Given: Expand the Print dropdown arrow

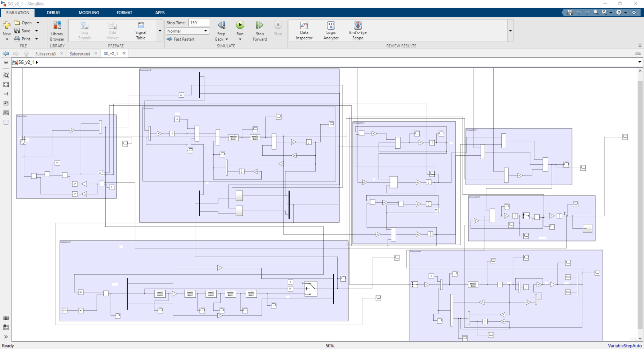Looking at the screenshot, I should [36, 39].
